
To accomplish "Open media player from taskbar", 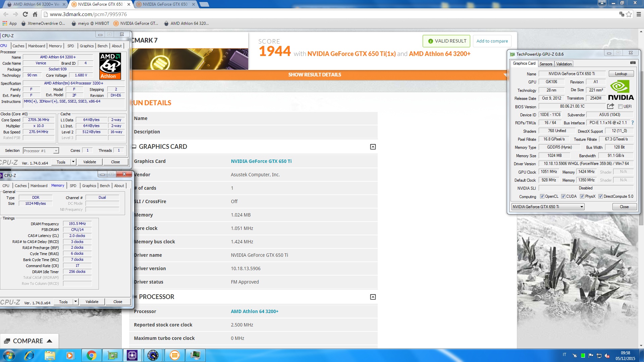I will (70, 355).
